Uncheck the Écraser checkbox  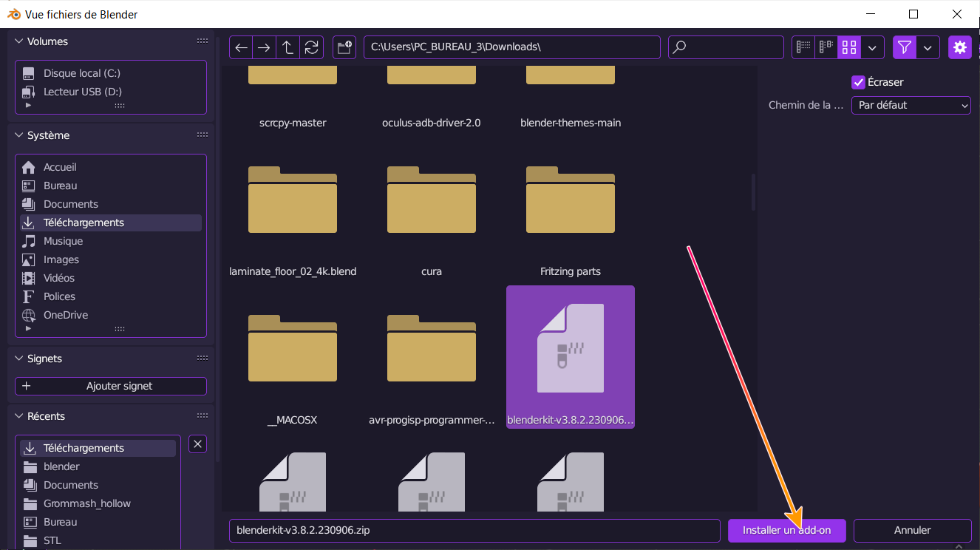(x=858, y=82)
